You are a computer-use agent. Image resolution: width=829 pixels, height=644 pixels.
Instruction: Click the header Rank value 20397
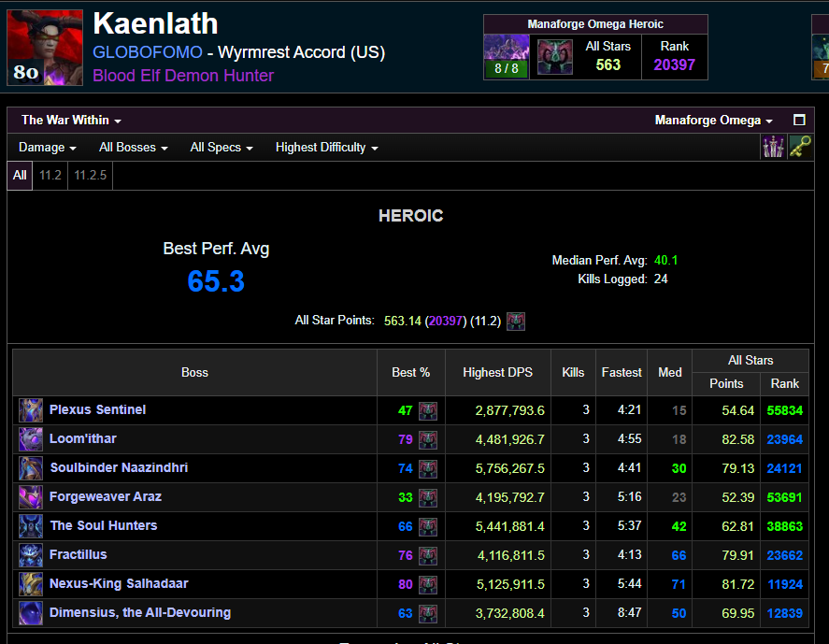[674, 65]
